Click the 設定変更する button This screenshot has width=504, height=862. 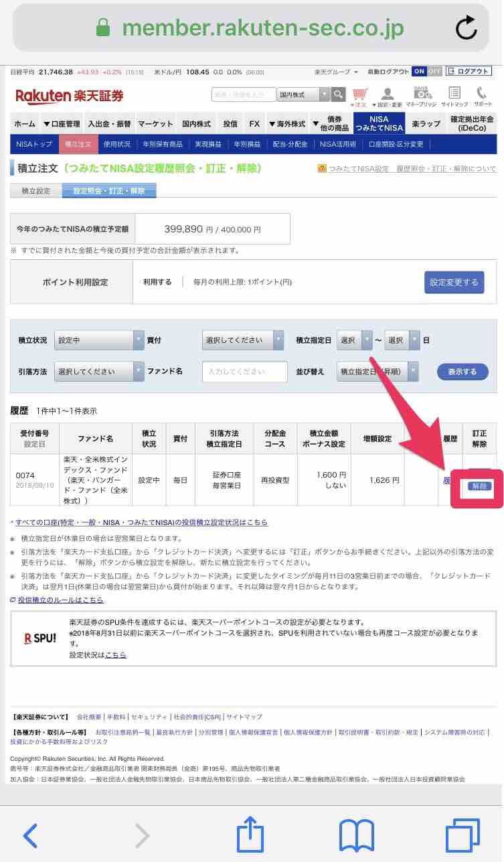[454, 282]
